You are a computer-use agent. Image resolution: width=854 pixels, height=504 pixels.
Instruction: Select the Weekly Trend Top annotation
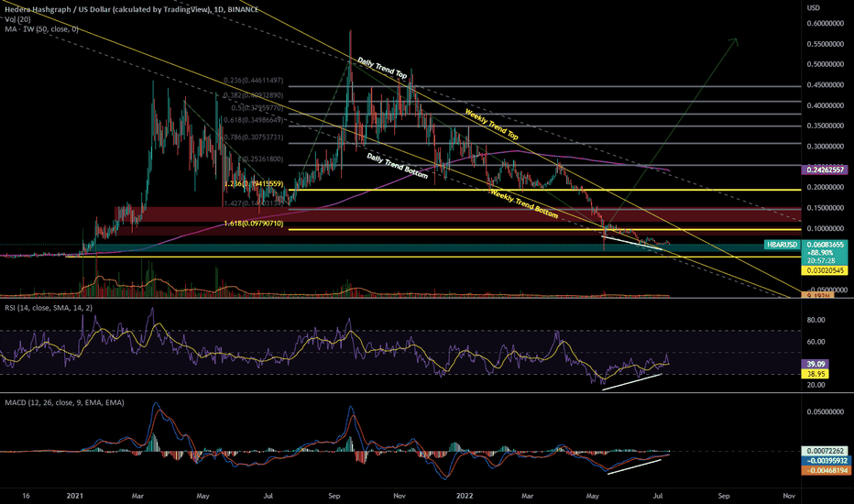click(491, 125)
